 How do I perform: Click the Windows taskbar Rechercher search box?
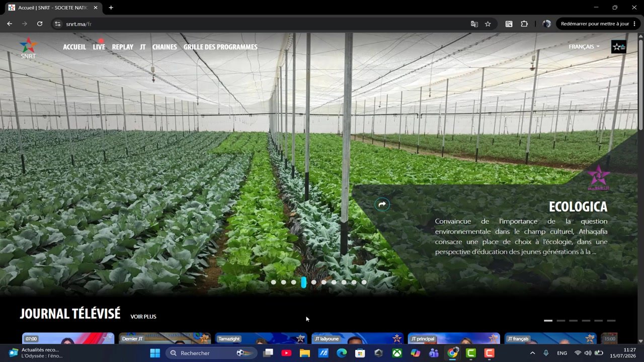click(x=211, y=353)
